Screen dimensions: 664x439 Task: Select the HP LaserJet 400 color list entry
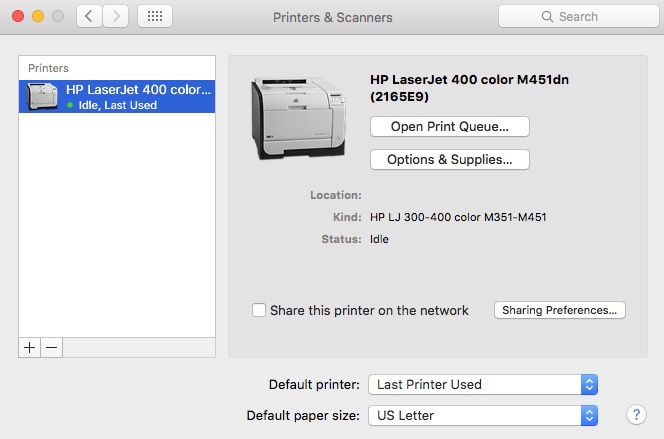[117, 97]
